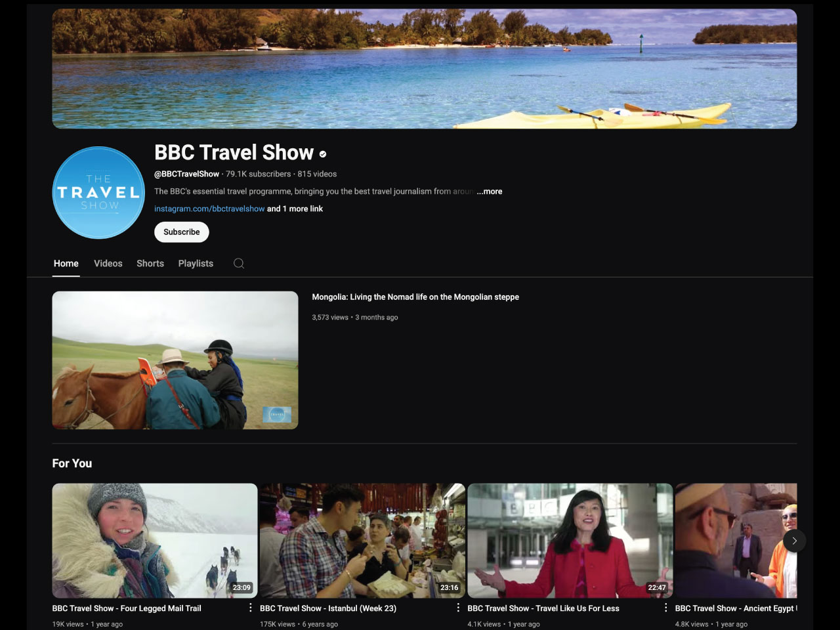Open instagram.com/bbctravelshow link
The width and height of the screenshot is (840, 630).
(209, 209)
